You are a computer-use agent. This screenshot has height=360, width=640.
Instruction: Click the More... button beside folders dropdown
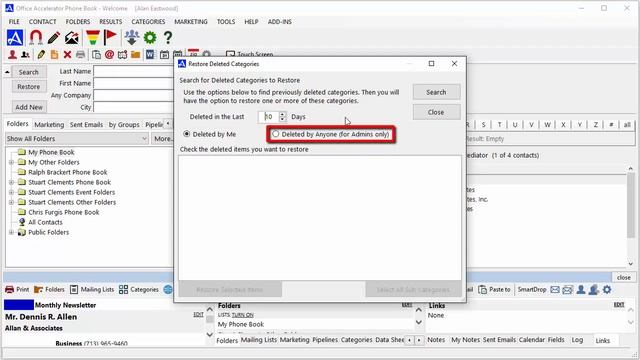click(163, 139)
